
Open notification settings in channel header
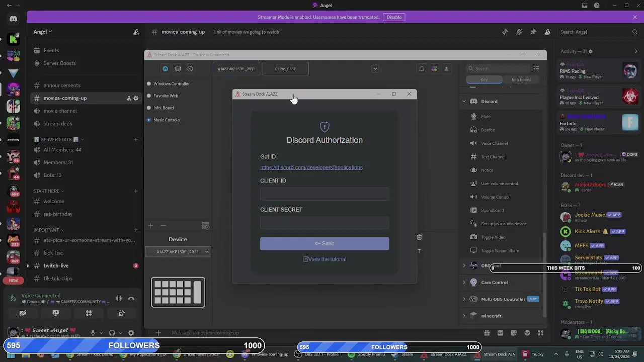519,32
